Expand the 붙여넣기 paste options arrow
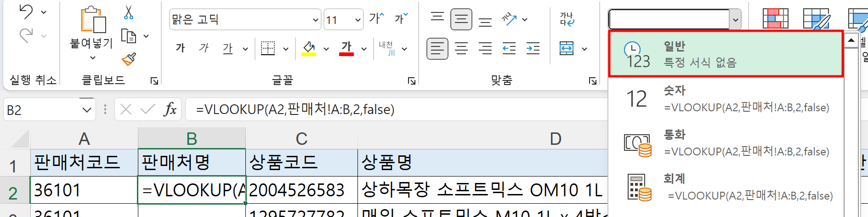The height and width of the screenshot is (217, 868). [93, 57]
